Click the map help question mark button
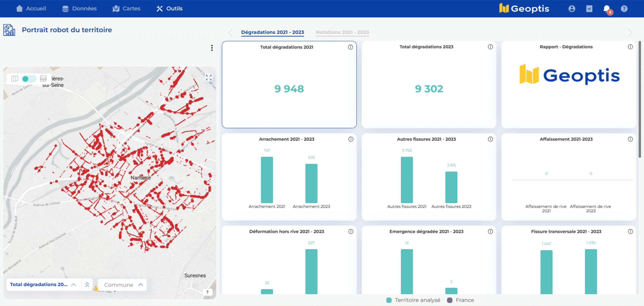 pyautogui.click(x=207, y=292)
